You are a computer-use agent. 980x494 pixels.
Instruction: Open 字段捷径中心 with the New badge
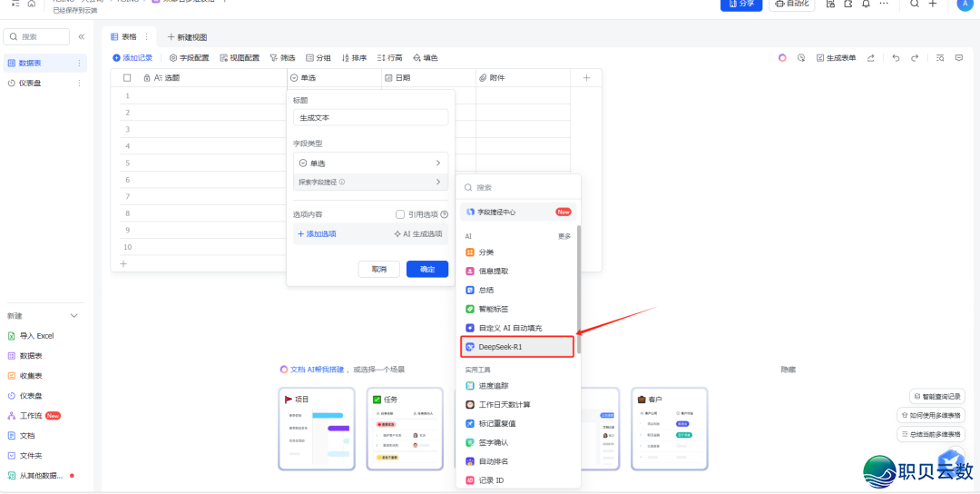pyautogui.click(x=518, y=212)
